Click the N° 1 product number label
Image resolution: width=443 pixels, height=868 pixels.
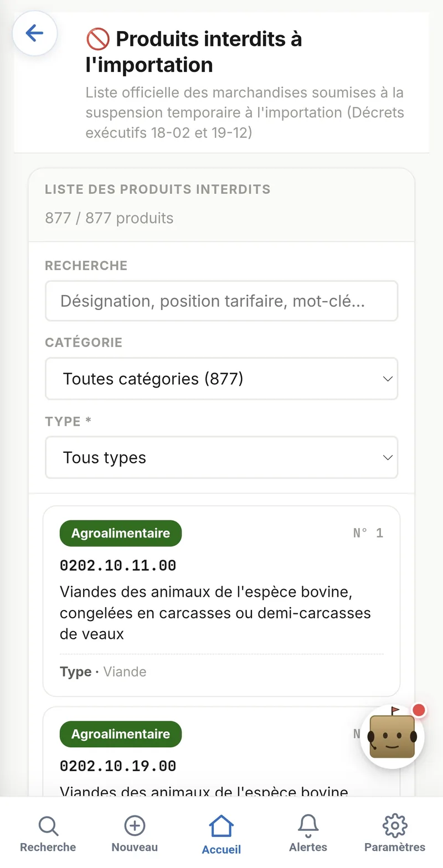click(x=368, y=533)
